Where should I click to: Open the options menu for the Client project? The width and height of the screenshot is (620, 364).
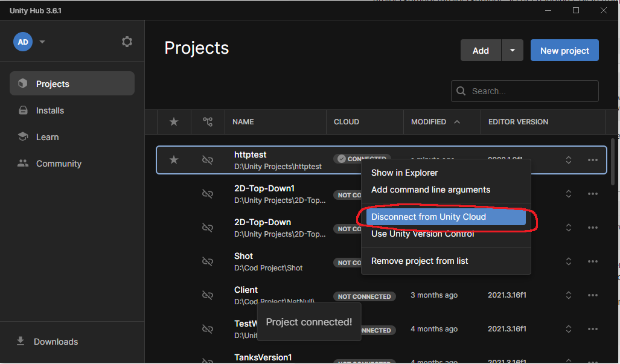pos(592,295)
